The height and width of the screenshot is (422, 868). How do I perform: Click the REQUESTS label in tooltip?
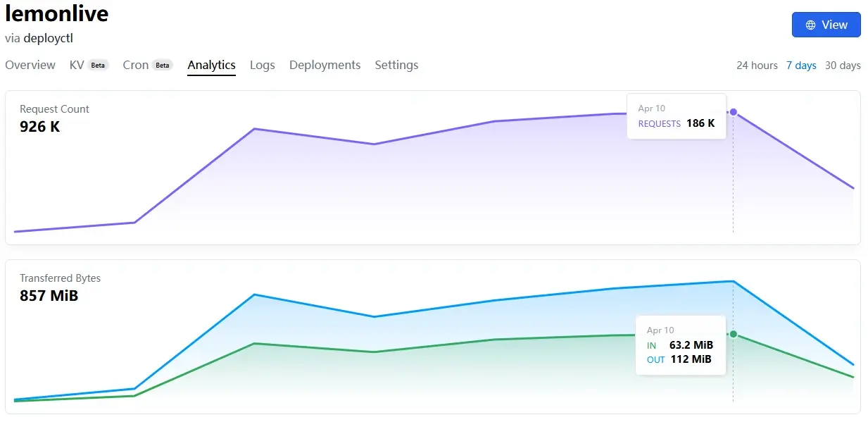click(x=659, y=123)
